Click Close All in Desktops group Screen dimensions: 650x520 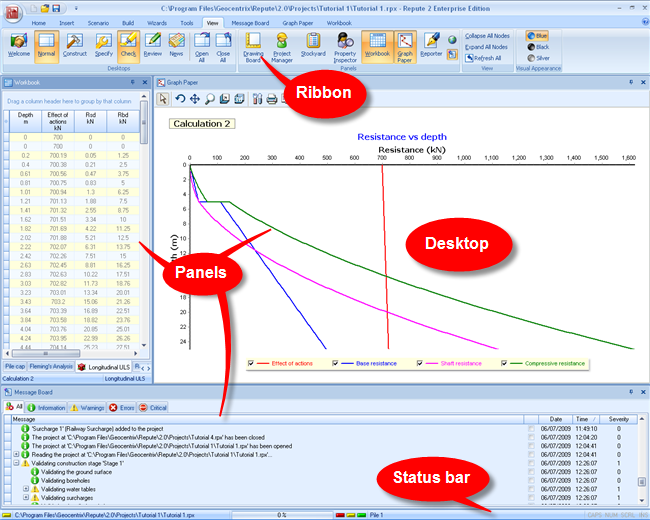(223, 48)
